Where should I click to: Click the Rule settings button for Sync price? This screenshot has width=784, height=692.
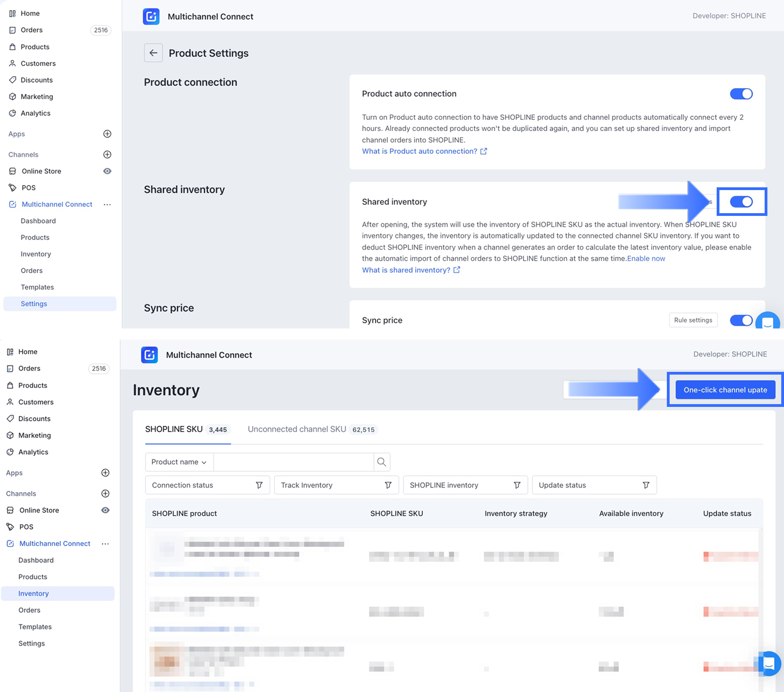(693, 320)
